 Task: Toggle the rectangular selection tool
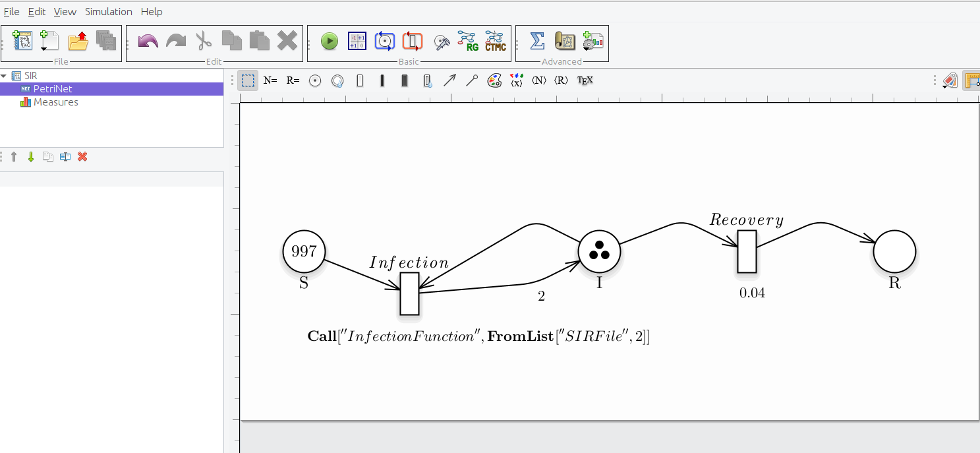pos(248,80)
